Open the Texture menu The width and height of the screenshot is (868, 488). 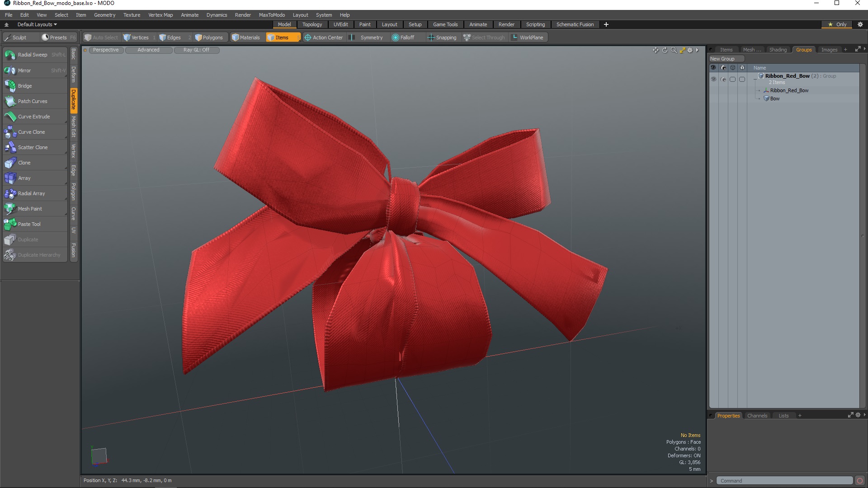(x=132, y=14)
